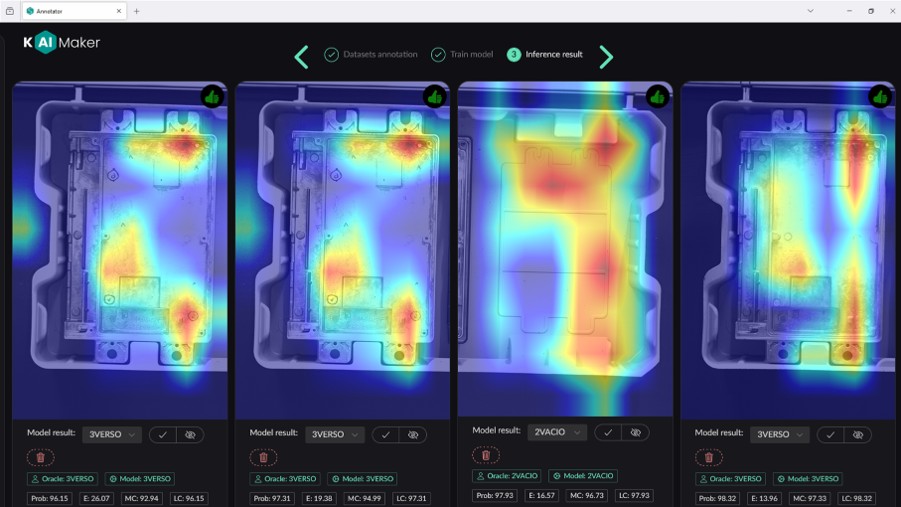
Task: Click the KAI Maker logo
Action: 62,43
